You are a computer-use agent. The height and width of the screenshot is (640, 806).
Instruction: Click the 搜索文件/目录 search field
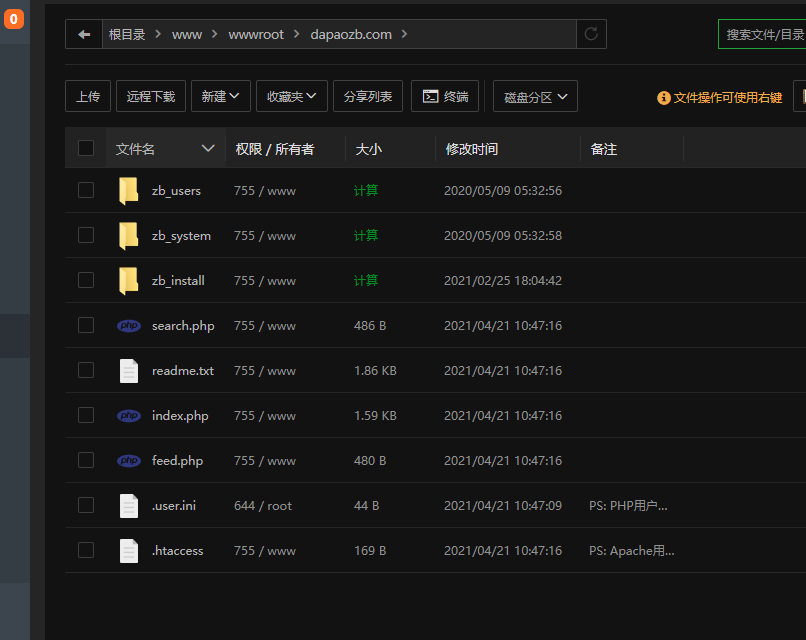click(x=762, y=34)
